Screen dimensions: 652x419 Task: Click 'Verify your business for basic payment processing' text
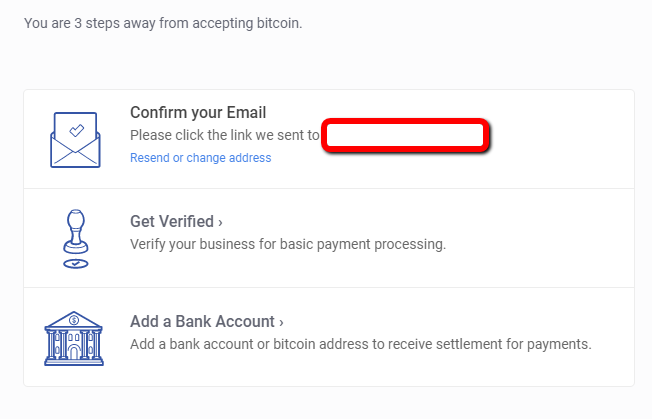[x=288, y=244]
